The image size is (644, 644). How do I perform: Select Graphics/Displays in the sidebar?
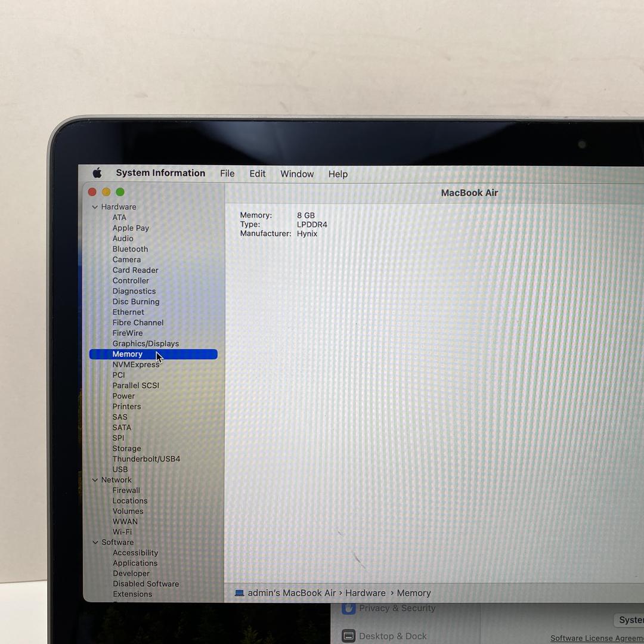point(145,343)
